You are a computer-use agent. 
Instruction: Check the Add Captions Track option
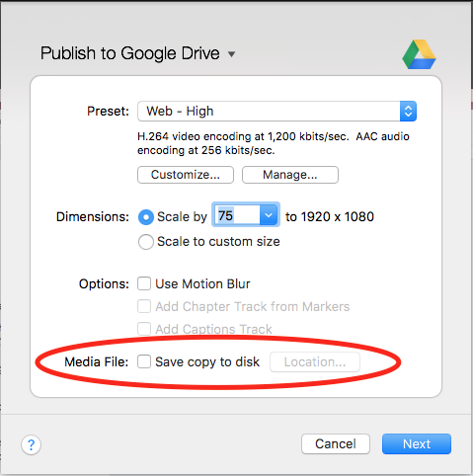point(144,329)
